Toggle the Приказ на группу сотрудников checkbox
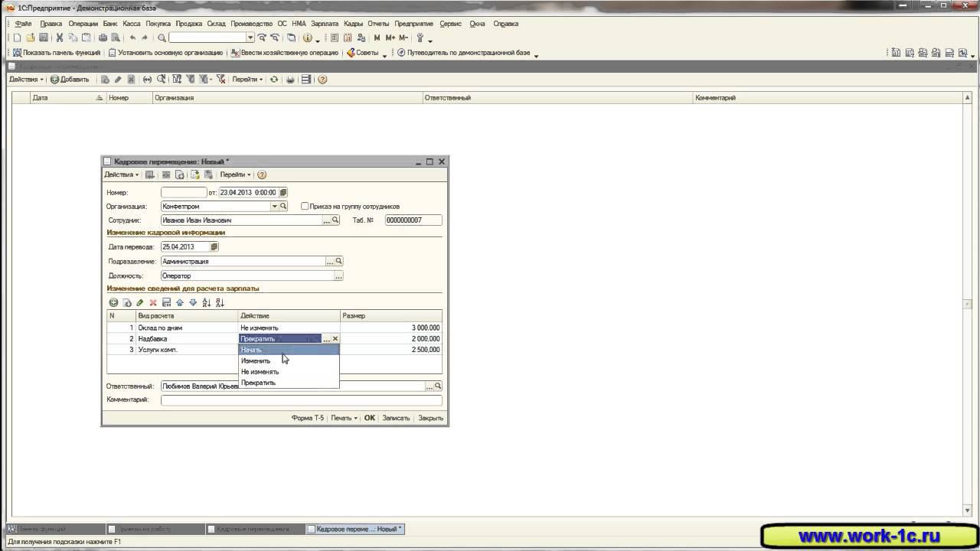The height and width of the screenshot is (551, 980). 305,207
